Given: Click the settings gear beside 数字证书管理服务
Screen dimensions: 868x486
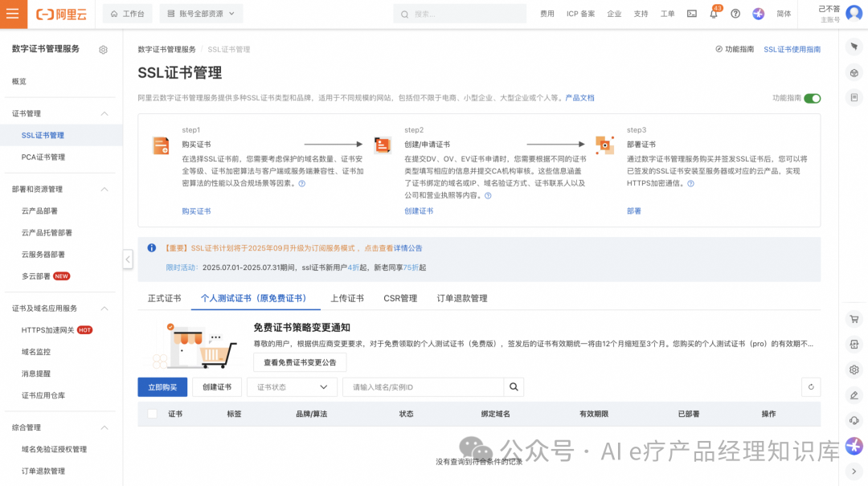Looking at the screenshot, I should tap(103, 50).
